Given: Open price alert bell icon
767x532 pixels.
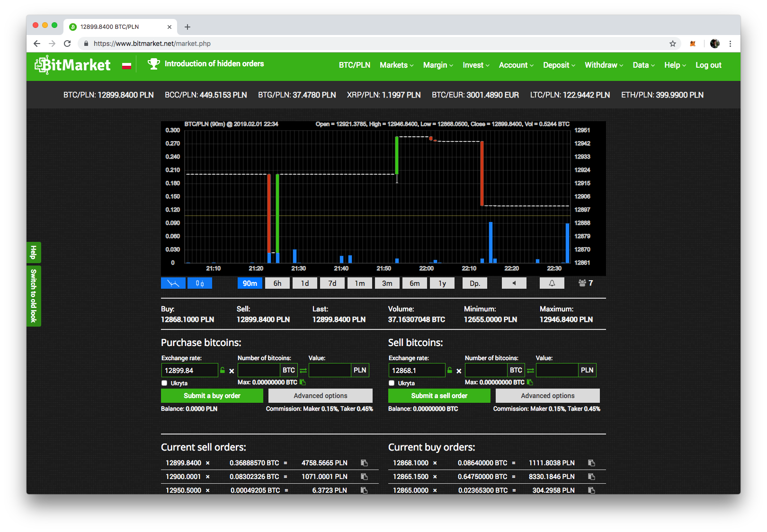Looking at the screenshot, I should click(x=552, y=283).
